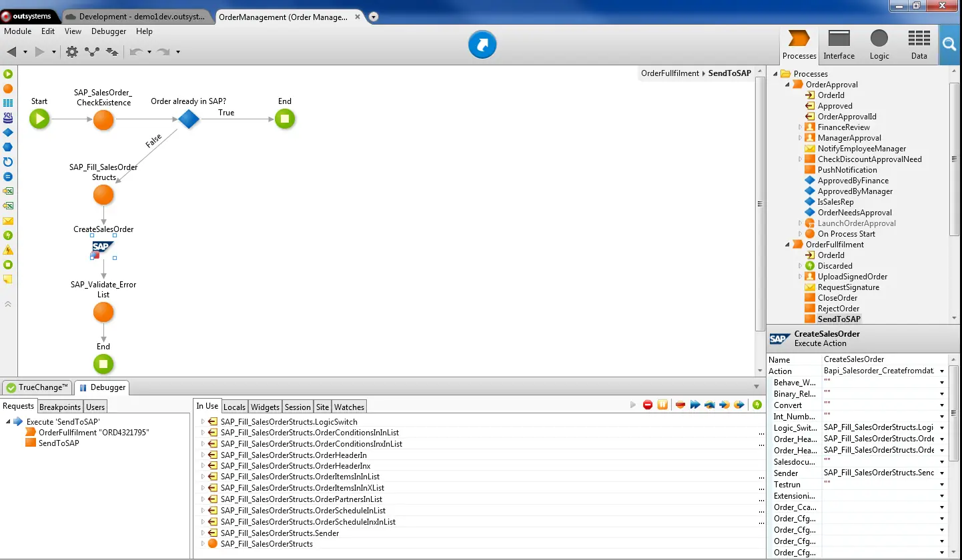Open the Watches debugger tab
The width and height of the screenshot is (962, 560).
(x=350, y=407)
